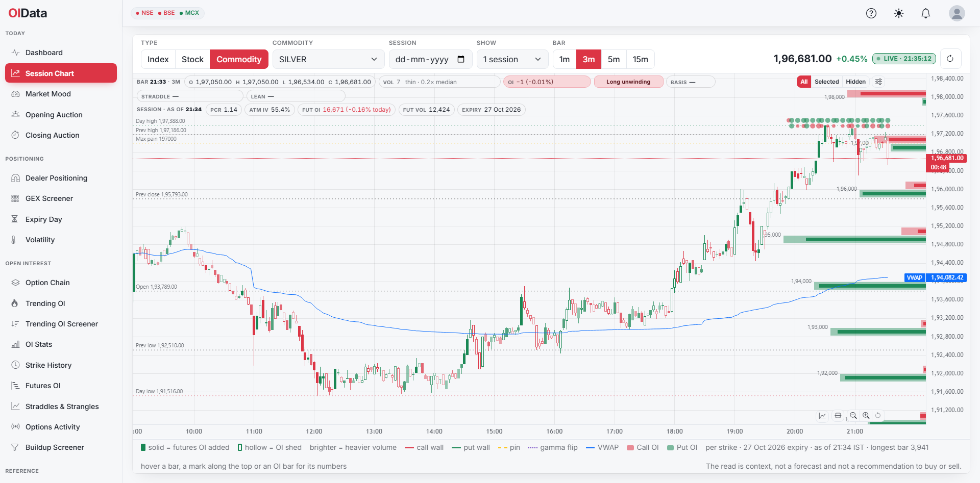Image resolution: width=980 pixels, height=483 pixels.
Task: Click the fit-to-range icon in chart tools
Action: point(838,416)
